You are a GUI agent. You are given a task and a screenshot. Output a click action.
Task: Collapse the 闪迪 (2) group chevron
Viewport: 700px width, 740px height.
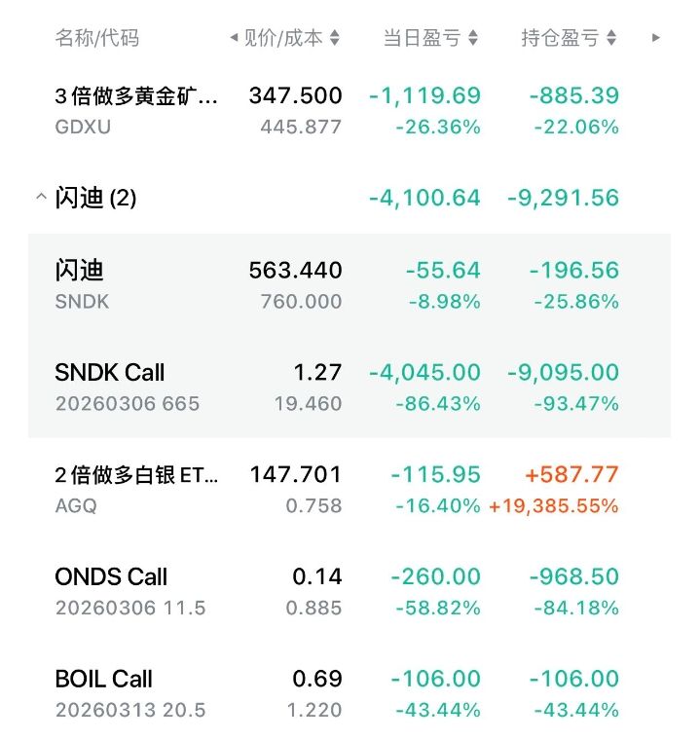tap(40, 198)
